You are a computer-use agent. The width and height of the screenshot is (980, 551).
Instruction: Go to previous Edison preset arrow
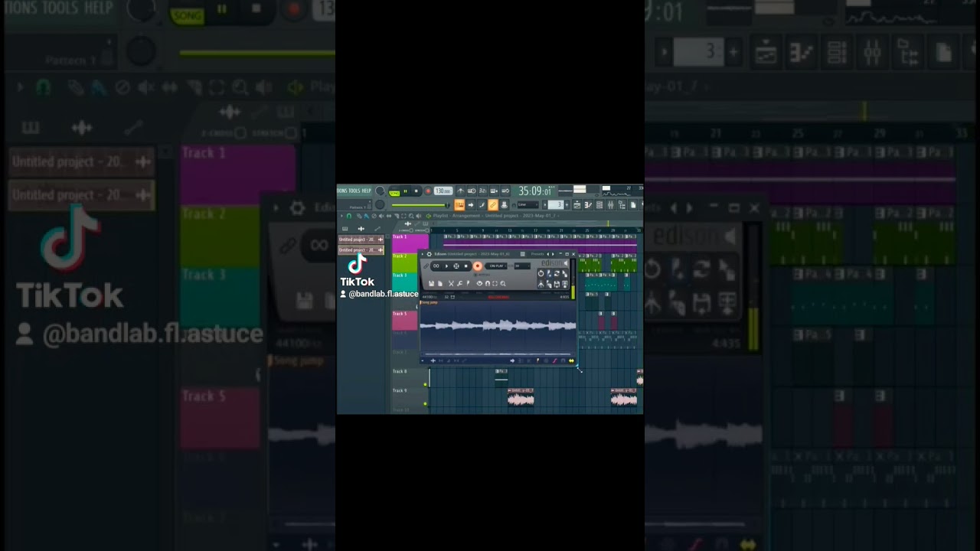pyautogui.click(x=548, y=254)
